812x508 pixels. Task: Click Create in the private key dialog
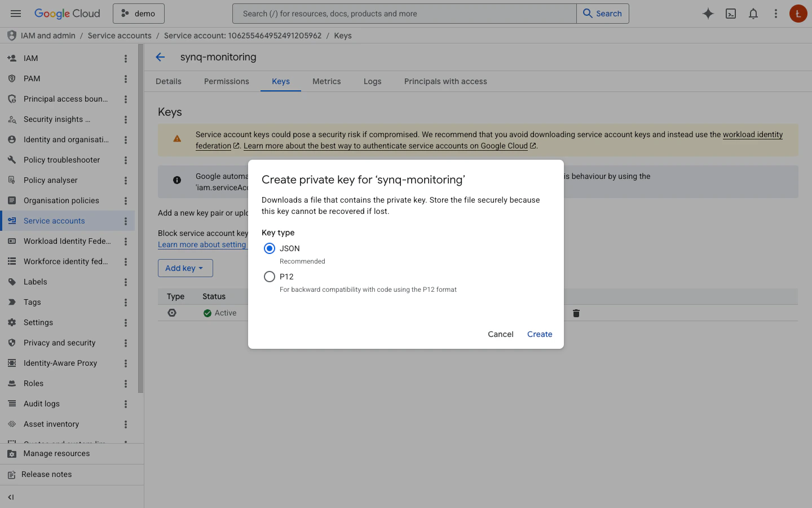[540, 334]
